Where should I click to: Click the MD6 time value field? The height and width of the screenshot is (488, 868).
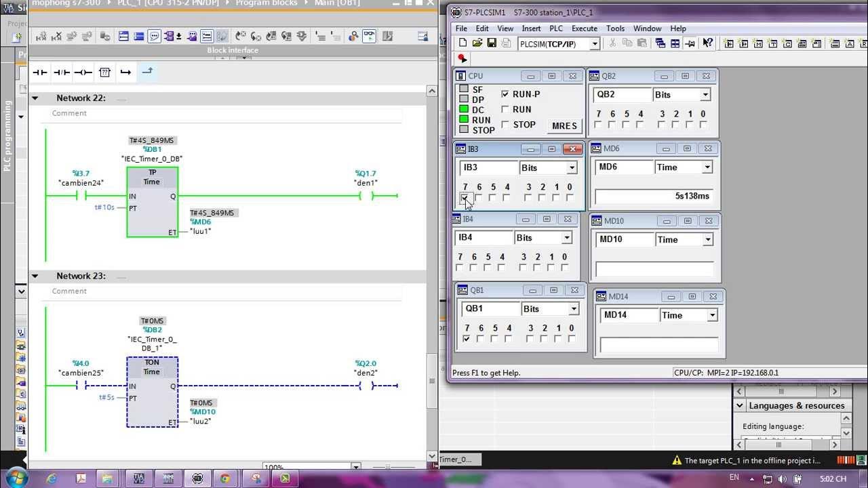[x=653, y=197]
